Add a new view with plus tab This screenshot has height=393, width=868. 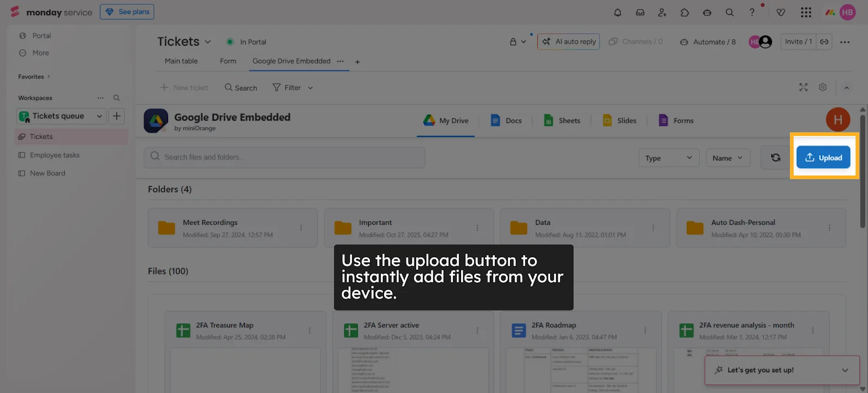click(x=358, y=62)
